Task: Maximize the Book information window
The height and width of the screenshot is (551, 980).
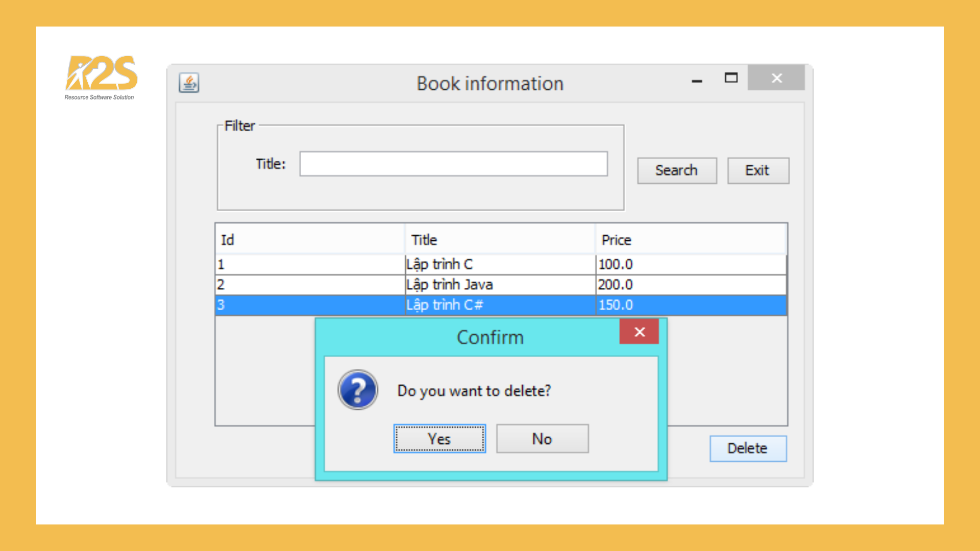Action: pos(731,78)
